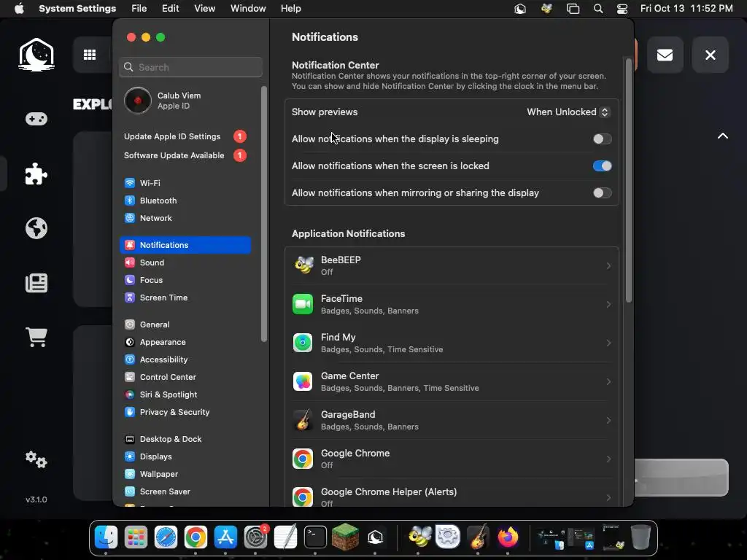Collapse section with the up chevron in launcher
Image resolution: width=747 pixels, height=560 pixels.
point(723,136)
